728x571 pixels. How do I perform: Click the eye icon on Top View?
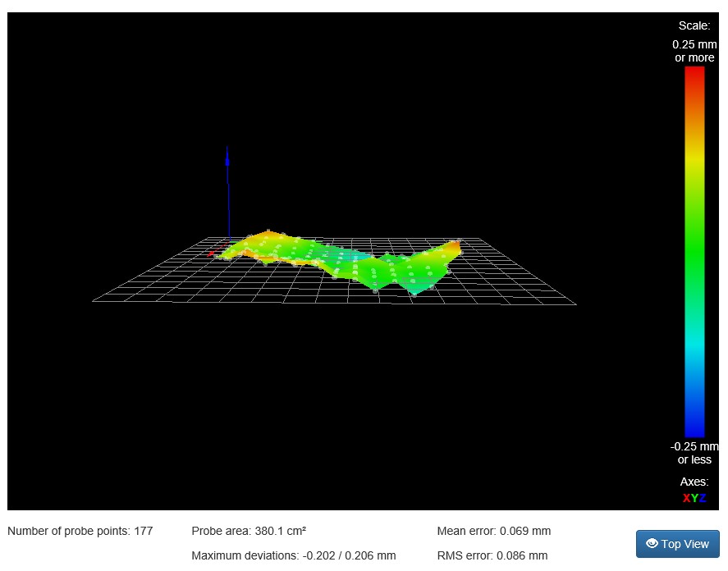[652, 543]
